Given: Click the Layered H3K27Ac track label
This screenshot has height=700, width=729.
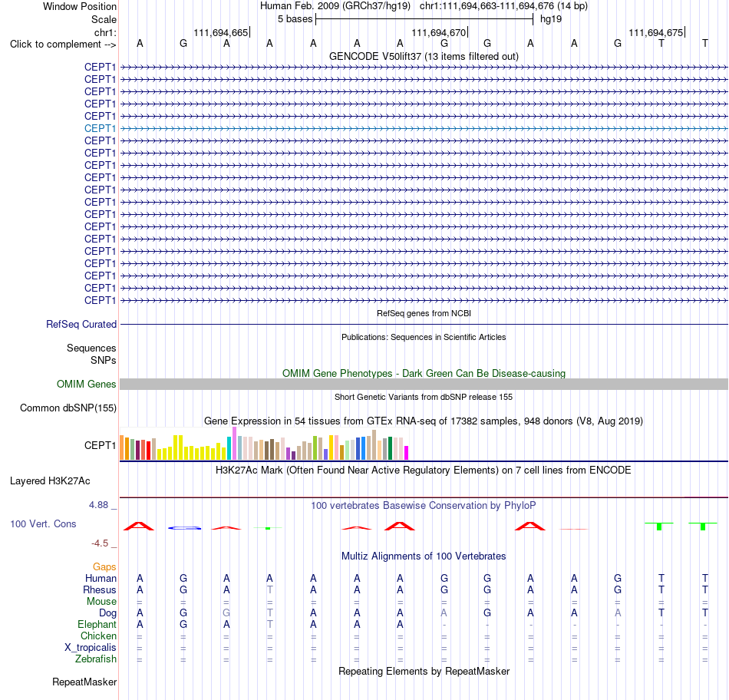Looking at the screenshot, I should point(50,481).
